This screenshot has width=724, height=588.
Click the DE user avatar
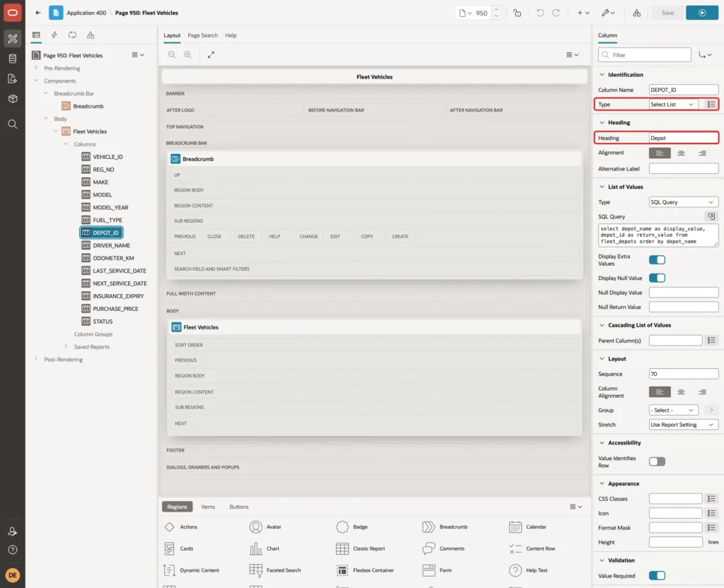[13, 575]
